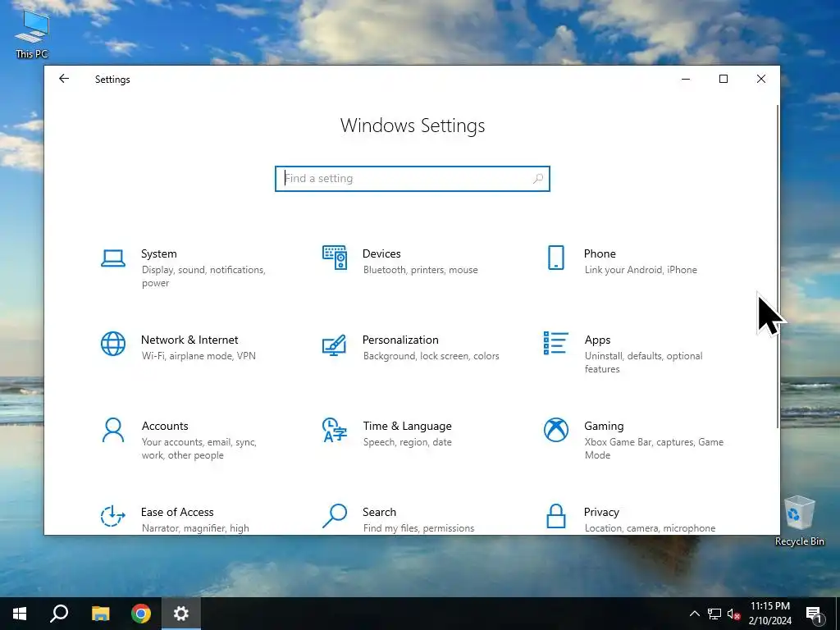
Task: Open the Network & Internet globe icon
Action: 113,344
